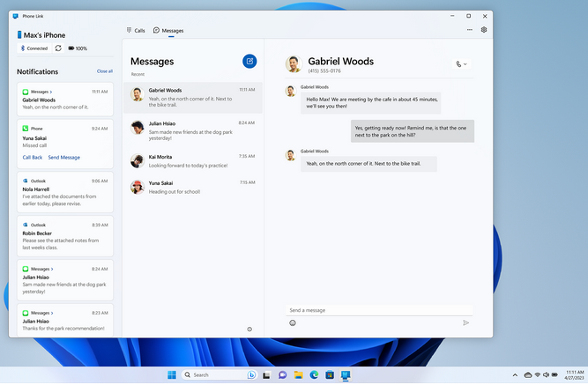Open Task View from the taskbar
This screenshot has height=385, width=588.
click(266, 375)
